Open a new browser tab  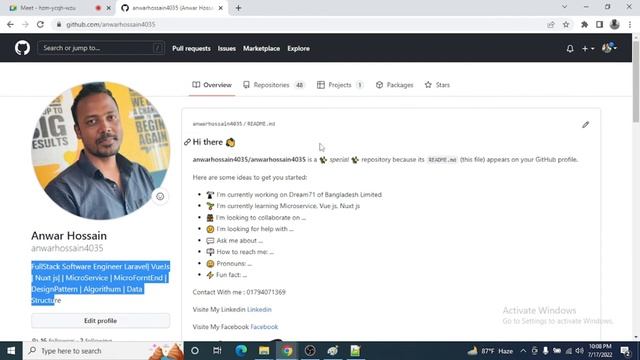coord(238,8)
